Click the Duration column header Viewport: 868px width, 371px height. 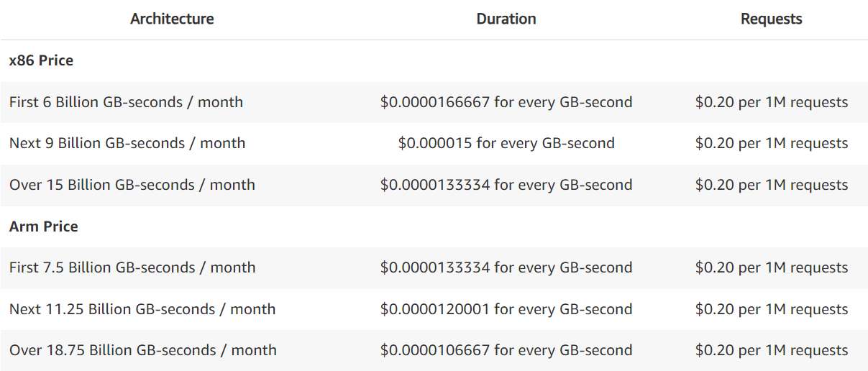506,19
